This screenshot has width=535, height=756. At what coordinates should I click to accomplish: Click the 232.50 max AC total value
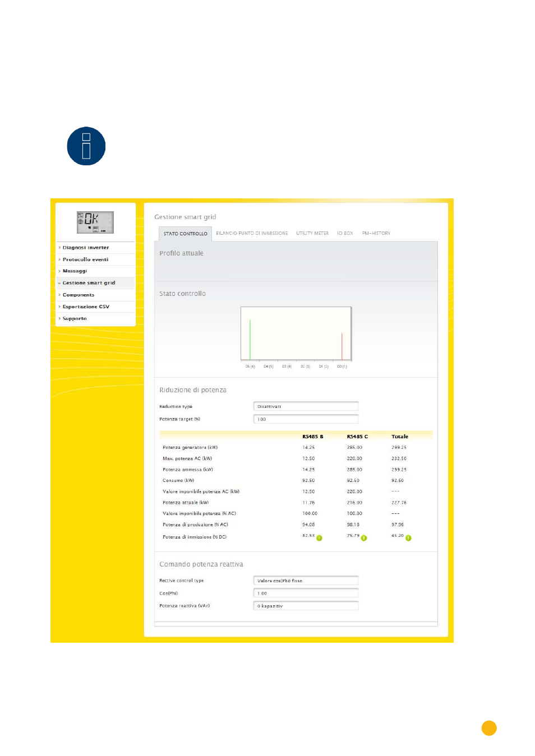tap(399, 458)
